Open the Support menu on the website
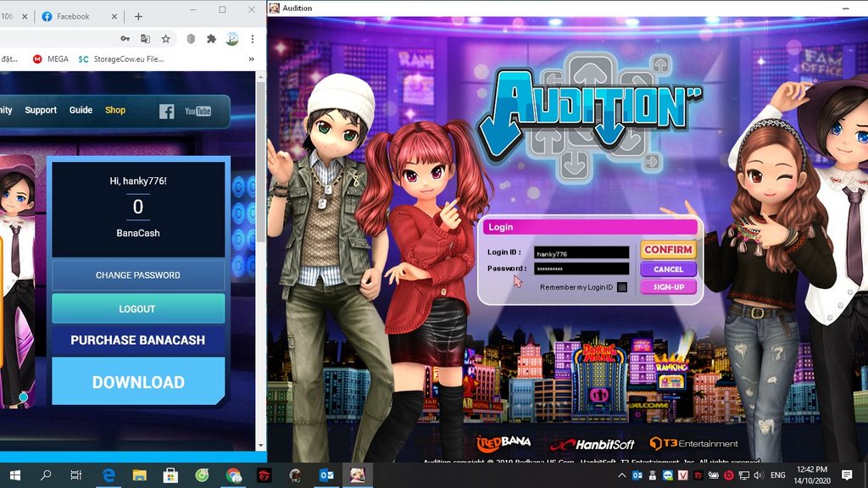This screenshot has height=488, width=868. pyautogui.click(x=41, y=110)
